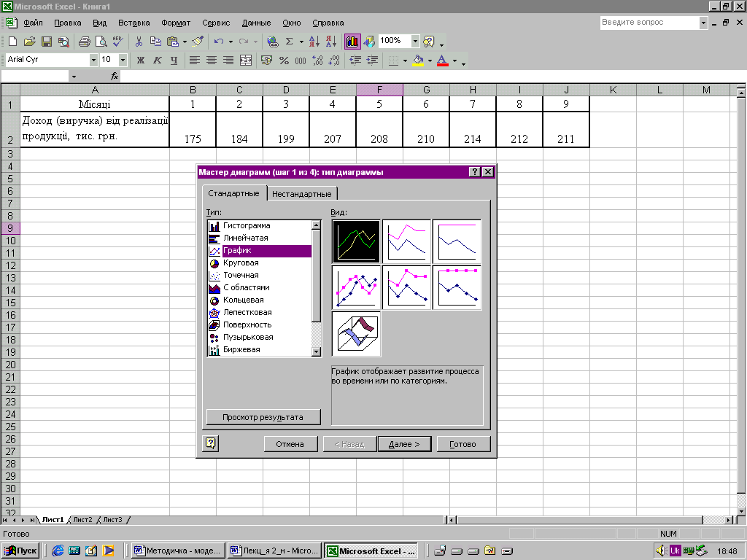Click the Sort Ascending icon
Screen dimensions: 747x560
tap(314, 42)
